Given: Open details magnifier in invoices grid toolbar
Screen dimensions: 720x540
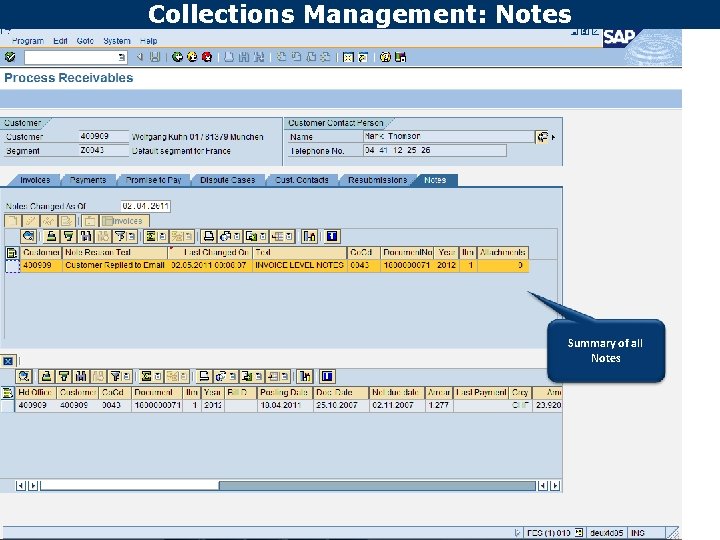Looking at the screenshot, I should (24, 377).
